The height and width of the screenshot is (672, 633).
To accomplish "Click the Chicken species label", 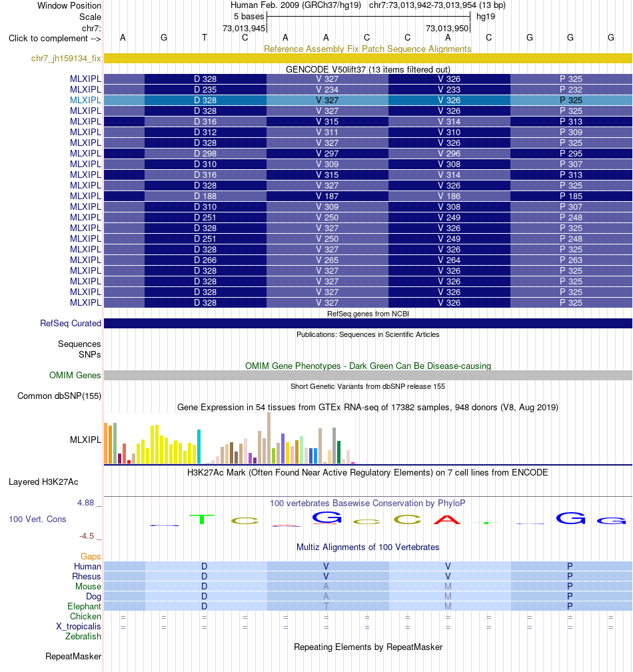I will [86, 616].
